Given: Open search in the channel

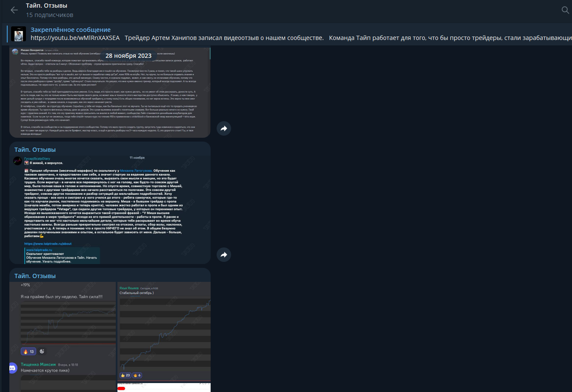Looking at the screenshot, I should tap(566, 10).
